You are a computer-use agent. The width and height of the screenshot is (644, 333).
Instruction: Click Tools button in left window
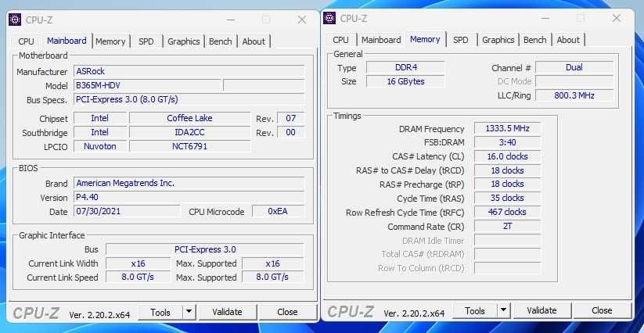160,313
